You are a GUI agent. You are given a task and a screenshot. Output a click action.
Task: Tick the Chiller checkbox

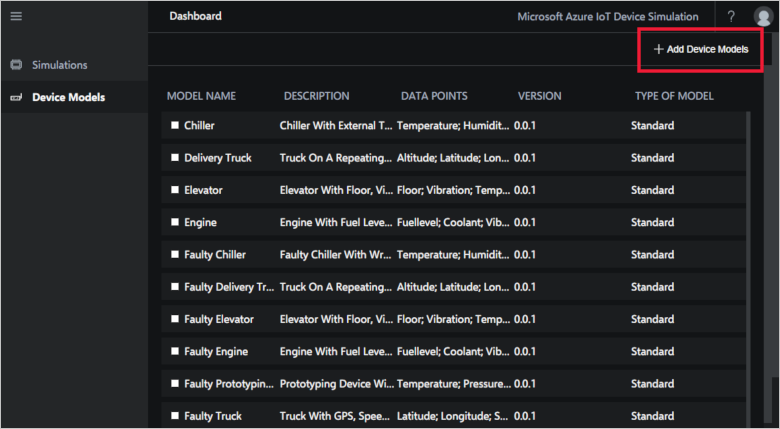[x=175, y=125]
